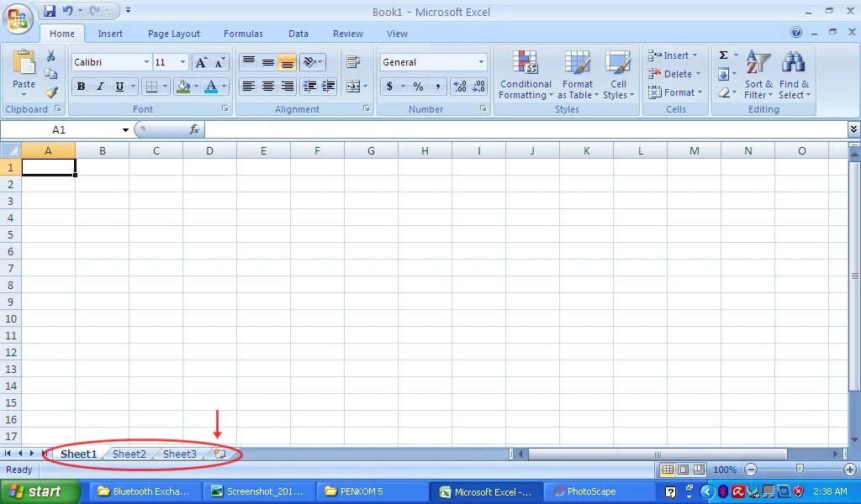Save workbook via Quick Access floppy icon

tap(50, 10)
